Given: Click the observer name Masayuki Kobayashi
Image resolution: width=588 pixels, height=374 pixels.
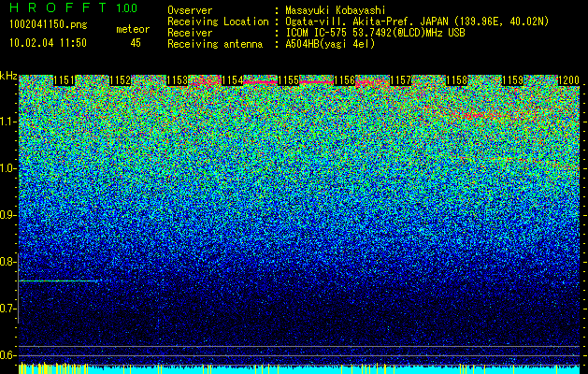Looking at the screenshot, I should click(336, 10).
